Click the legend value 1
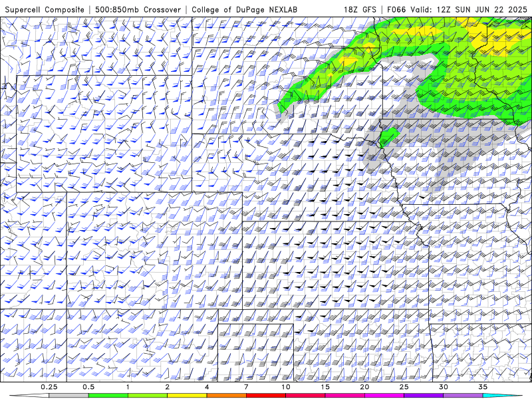The image size is (532, 399). pyautogui.click(x=128, y=387)
